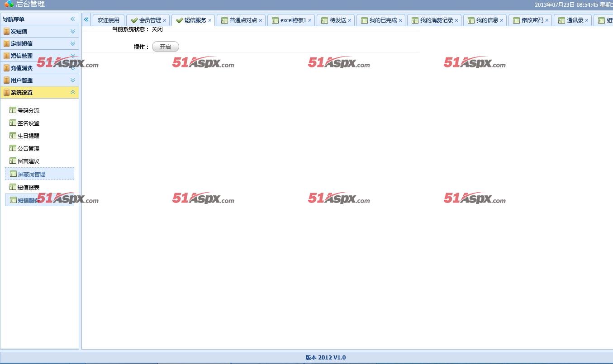613x364 pixels.
Task: Open 留言建议 in the sidebar
Action: pos(29,161)
